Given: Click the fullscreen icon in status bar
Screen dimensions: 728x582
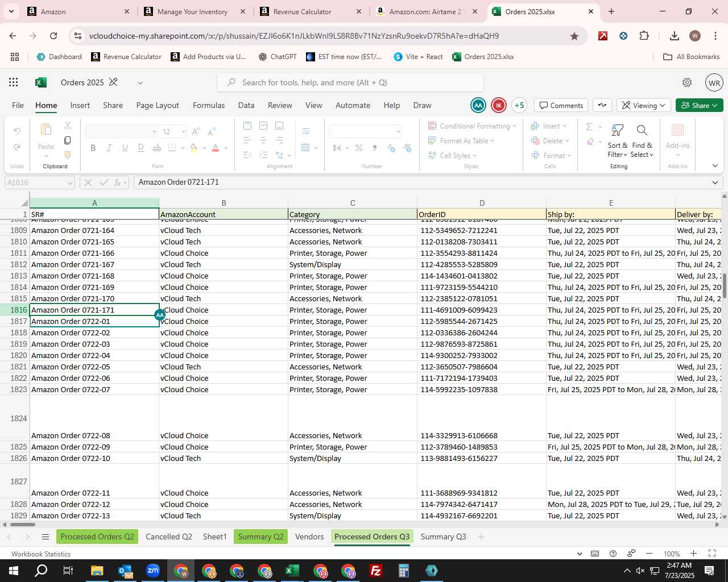Looking at the screenshot, I should tap(712, 554).
